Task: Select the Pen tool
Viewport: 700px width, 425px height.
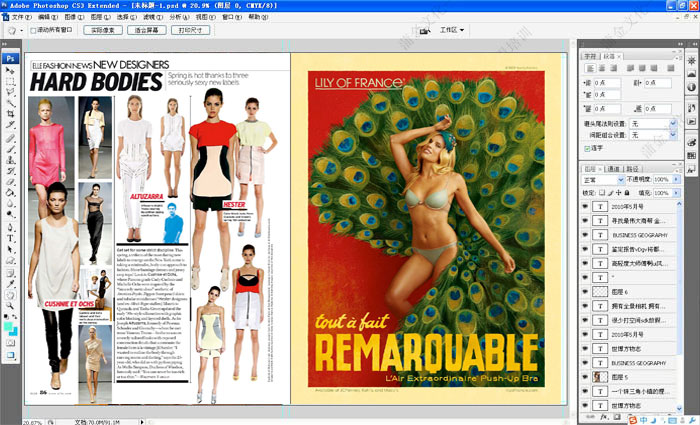Action: click(x=10, y=228)
